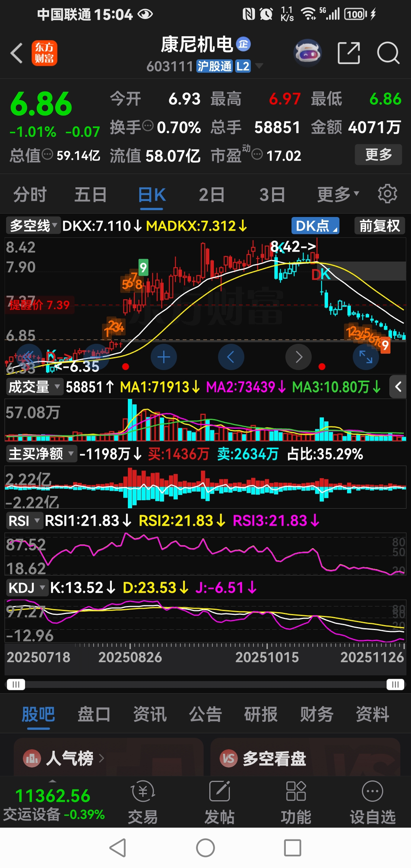This screenshot has width=411, height=868.
Task: Expand stock code dropdown arrow
Action: 259,66
